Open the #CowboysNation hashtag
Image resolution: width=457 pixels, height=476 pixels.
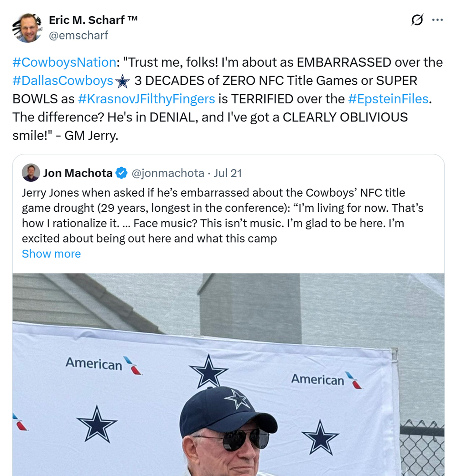(x=64, y=62)
